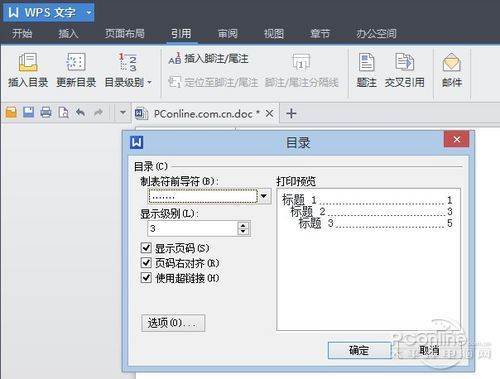The height and width of the screenshot is (379, 500).
Task: Click the Undo arrow icon
Action: tap(80, 112)
